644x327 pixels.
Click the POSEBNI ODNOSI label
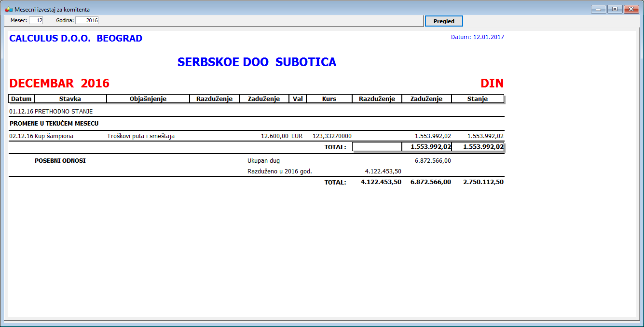[60, 161]
